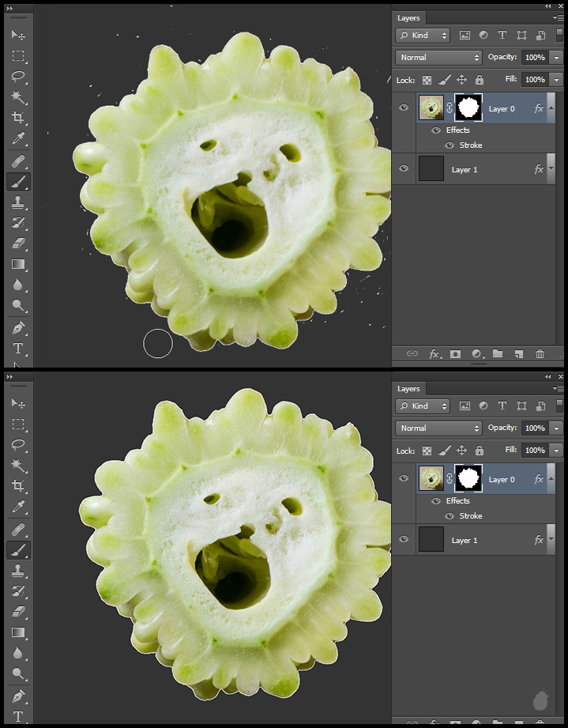Pick the Eyedropper tool in upper toolbar
568x728 pixels.
(17, 139)
